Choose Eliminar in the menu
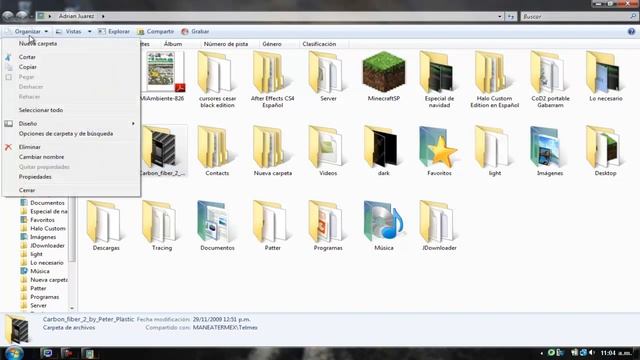The width and height of the screenshot is (640, 360). [x=30, y=147]
